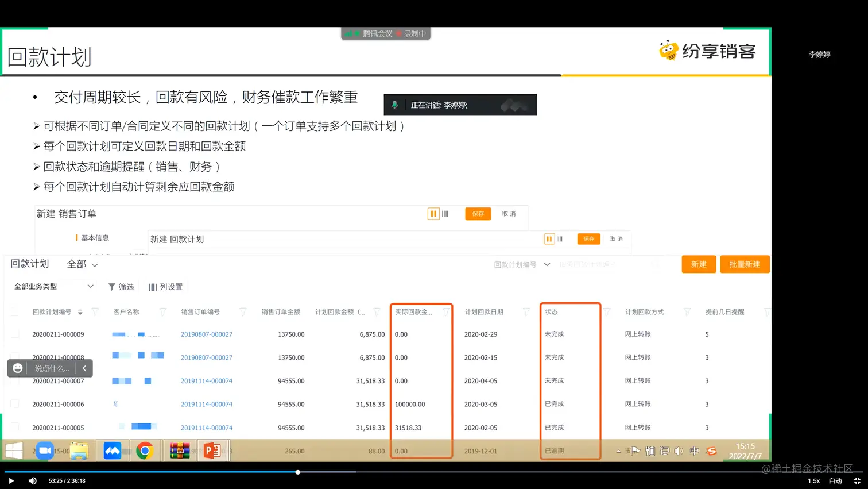Open the 销售订单编号 column filter funnel
Image resolution: width=868 pixels, height=489 pixels.
(243, 312)
